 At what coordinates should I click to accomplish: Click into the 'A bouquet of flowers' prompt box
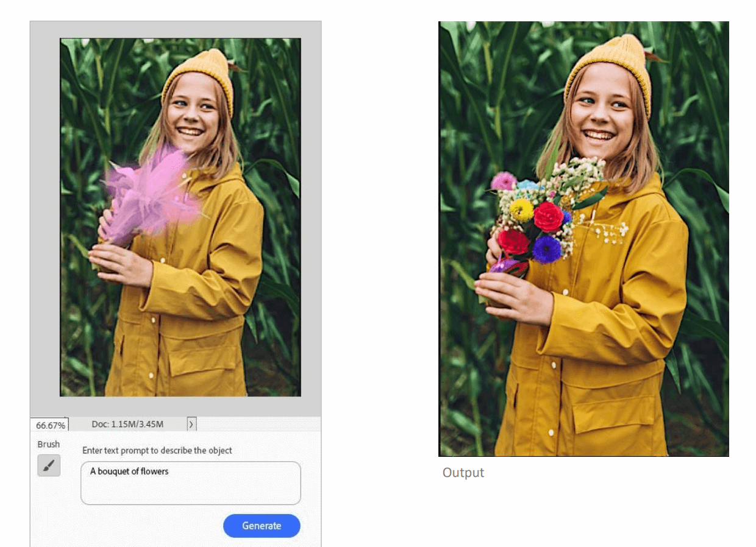point(190,483)
